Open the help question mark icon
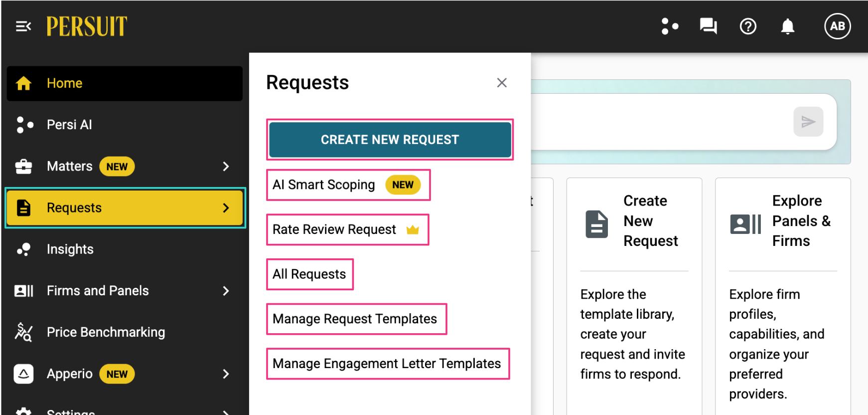Viewport: 868px width, 415px height. (x=748, y=26)
